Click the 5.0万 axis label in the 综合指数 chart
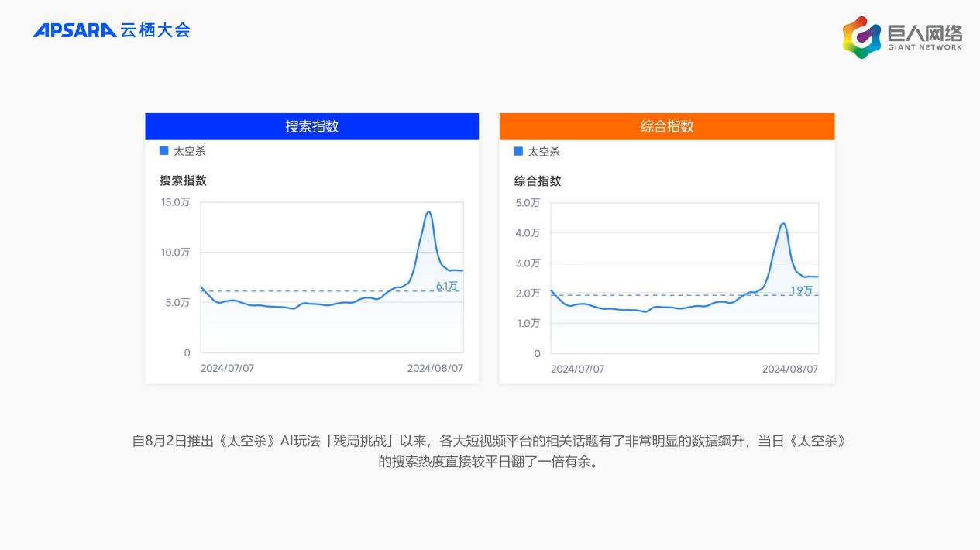 [x=528, y=203]
